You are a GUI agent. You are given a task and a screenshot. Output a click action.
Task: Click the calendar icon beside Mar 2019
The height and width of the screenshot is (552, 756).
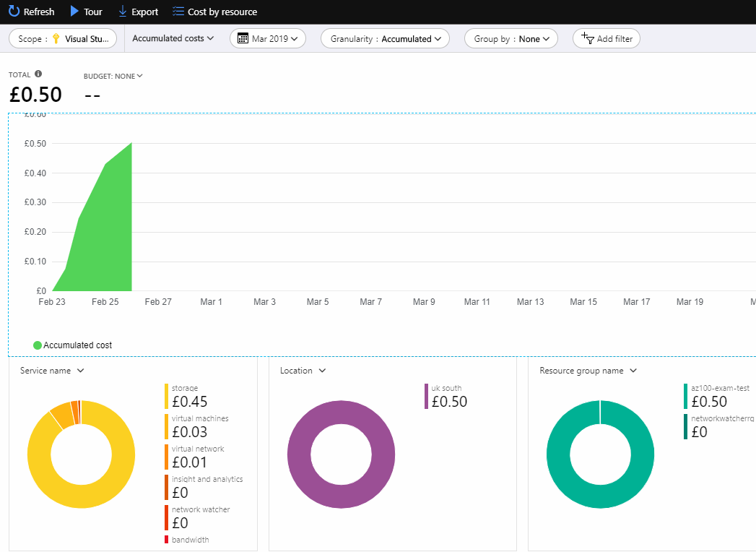tap(243, 39)
